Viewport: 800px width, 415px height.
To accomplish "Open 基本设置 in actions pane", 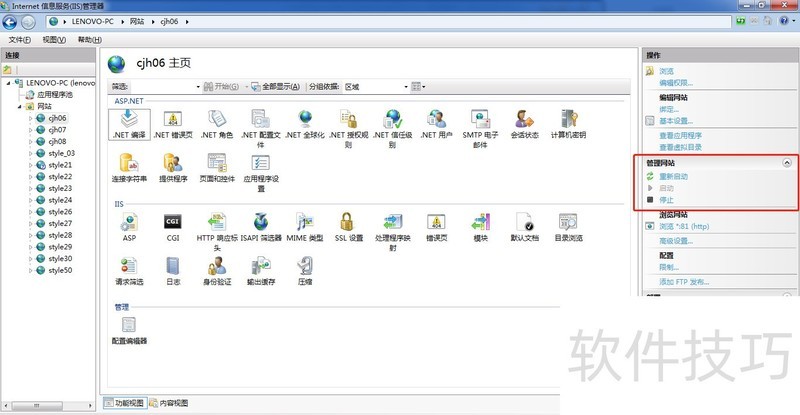I will point(676,121).
